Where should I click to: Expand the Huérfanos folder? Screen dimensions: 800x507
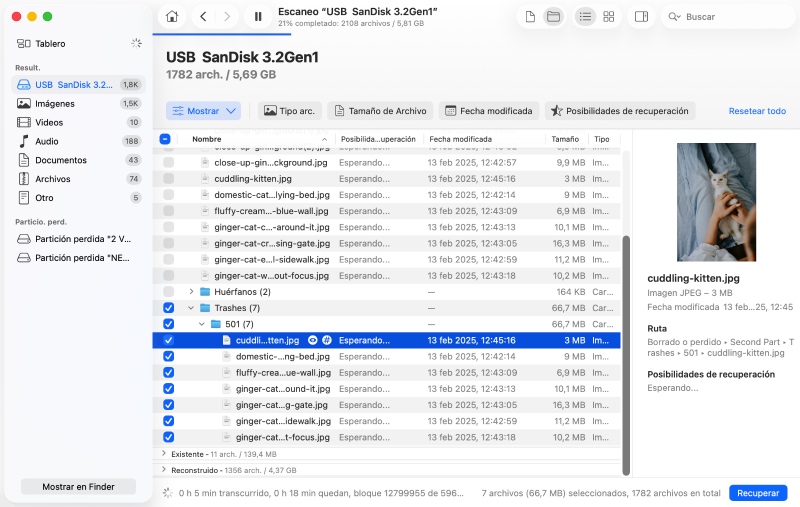coord(191,292)
